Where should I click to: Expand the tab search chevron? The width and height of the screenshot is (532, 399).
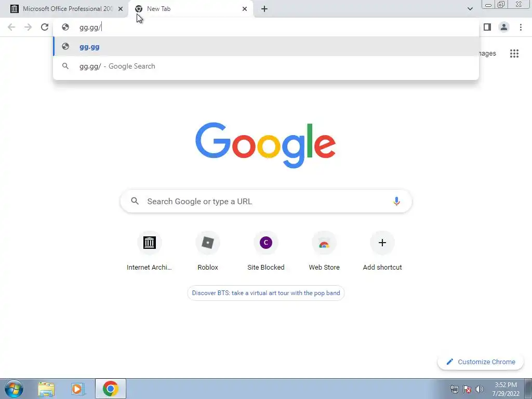click(470, 9)
